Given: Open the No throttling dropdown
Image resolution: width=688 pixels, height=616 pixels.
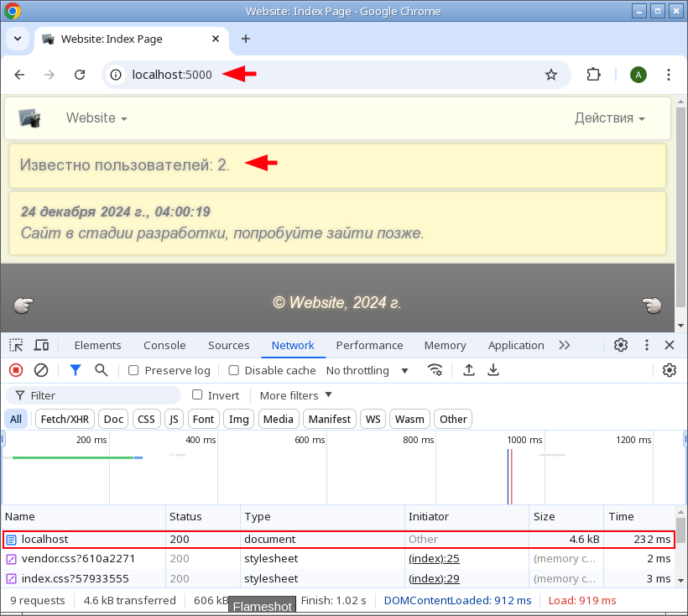Looking at the screenshot, I should 367,371.
